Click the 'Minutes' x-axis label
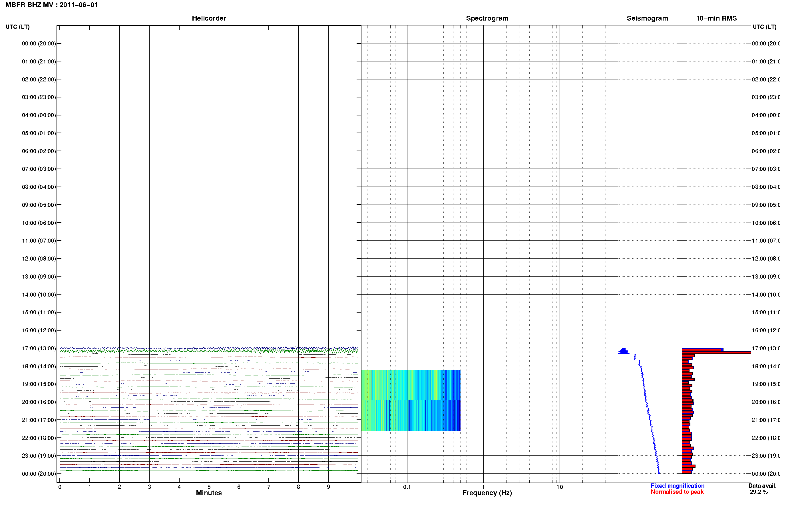The image size is (812, 508). (209, 493)
